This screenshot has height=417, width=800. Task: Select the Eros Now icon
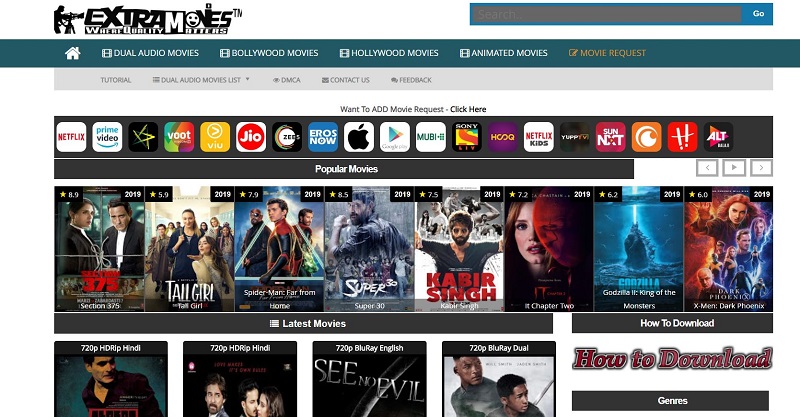(x=322, y=137)
